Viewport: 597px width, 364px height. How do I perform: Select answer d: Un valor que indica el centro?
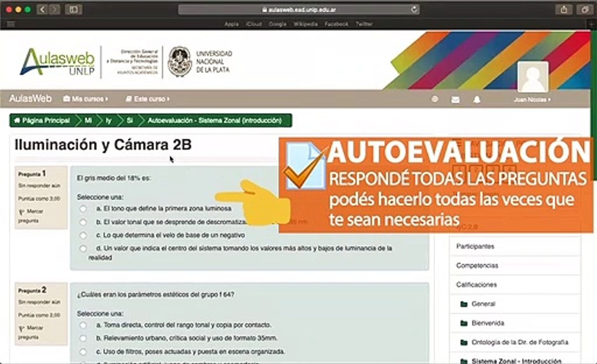[83, 249]
